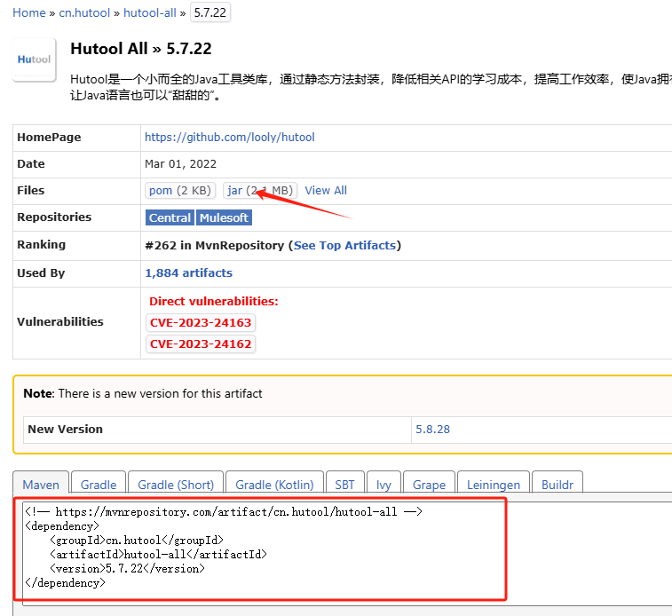The image size is (672, 616).
Task: Click the Central repository badge
Action: click(170, 217)
